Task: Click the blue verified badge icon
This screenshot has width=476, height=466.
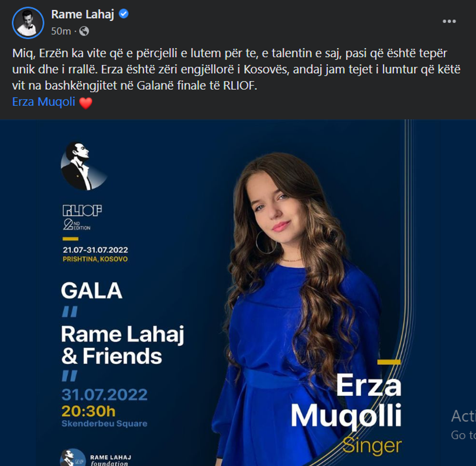Action: click(123, 14)
